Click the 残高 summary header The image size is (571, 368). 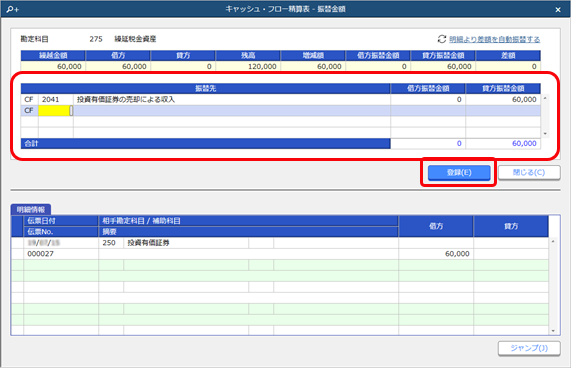[x=248, y=56]
